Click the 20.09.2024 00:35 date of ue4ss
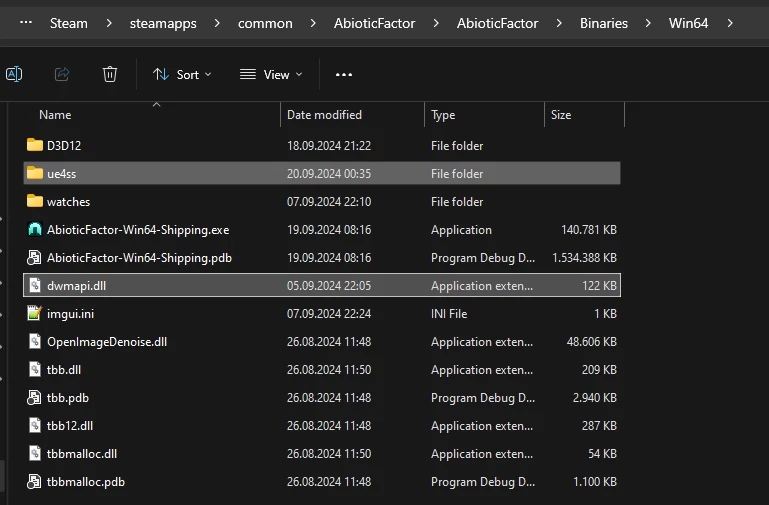 pyautogui.click(x=329, y=174)
